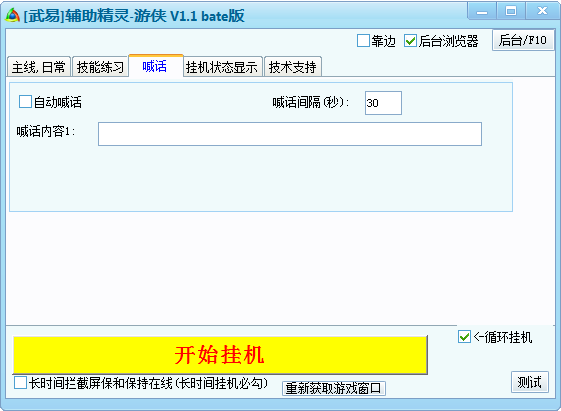Image resolution: width=561 pixels, height=411 pixels.
Task: Select the 喊话 tab
Action: (x=156, y=66)
